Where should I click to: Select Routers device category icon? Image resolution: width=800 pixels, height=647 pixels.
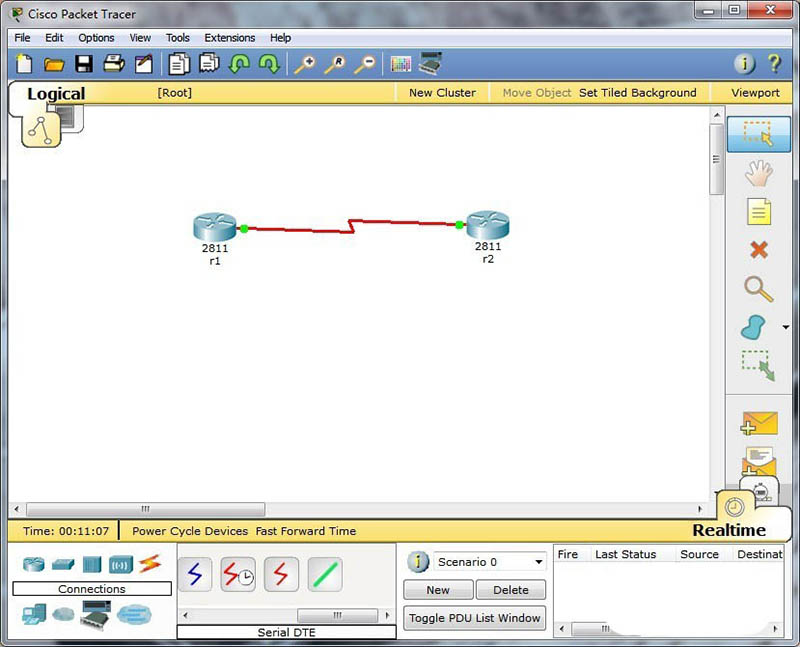(34, 564)
